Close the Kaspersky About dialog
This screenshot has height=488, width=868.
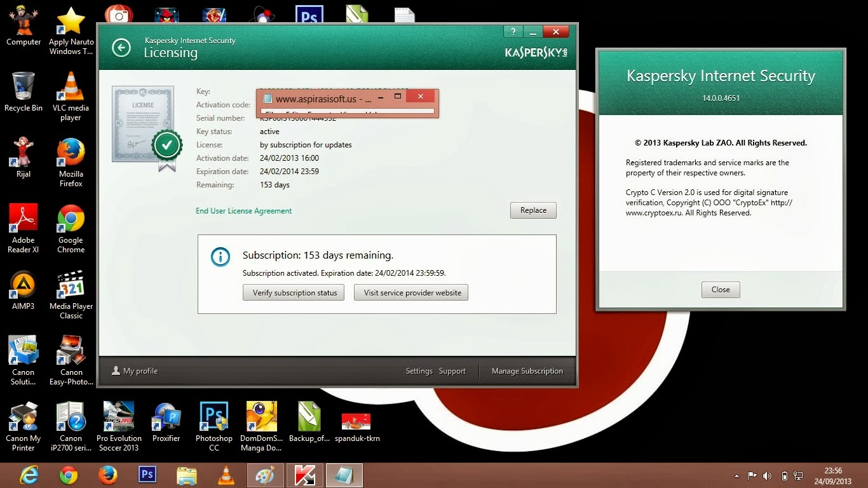tap(721, 290)
